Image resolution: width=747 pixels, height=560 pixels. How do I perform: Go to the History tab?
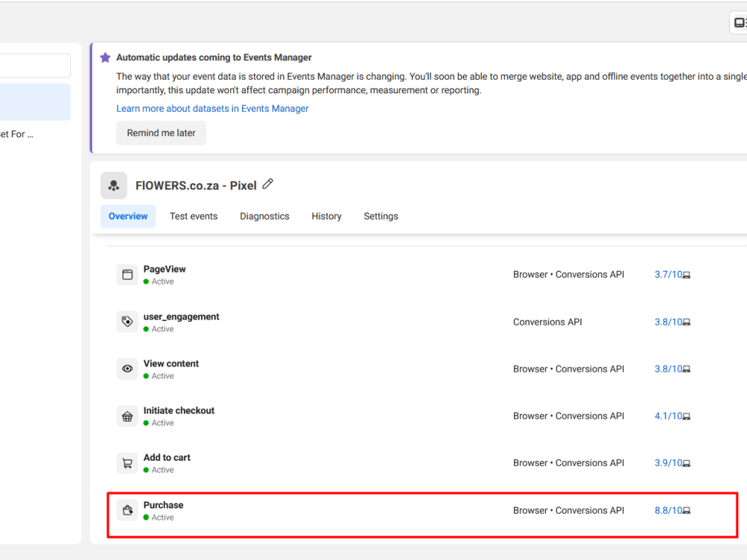click(x=326, y=216)
